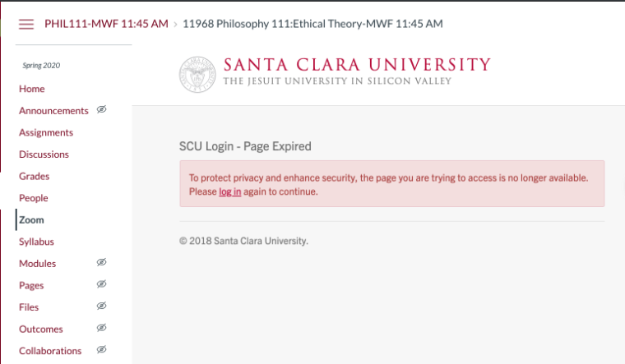Click the eye icon beside Pages
The height and width of the screenshot is (364, 625).
click(102, 284)
